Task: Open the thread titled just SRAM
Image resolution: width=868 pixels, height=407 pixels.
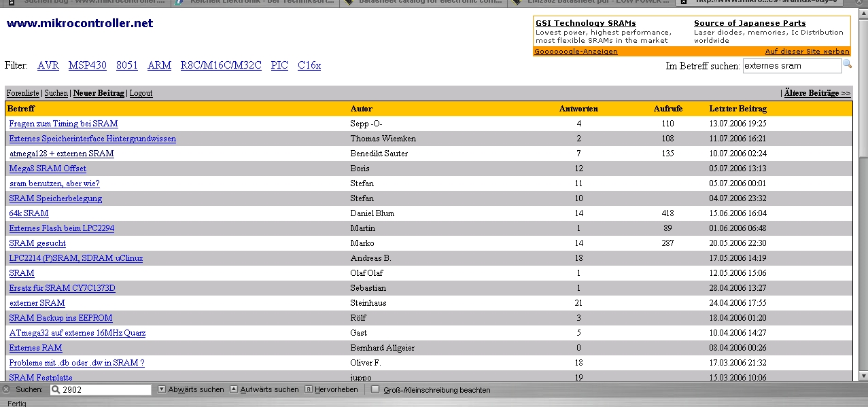Action: point(22,273)
